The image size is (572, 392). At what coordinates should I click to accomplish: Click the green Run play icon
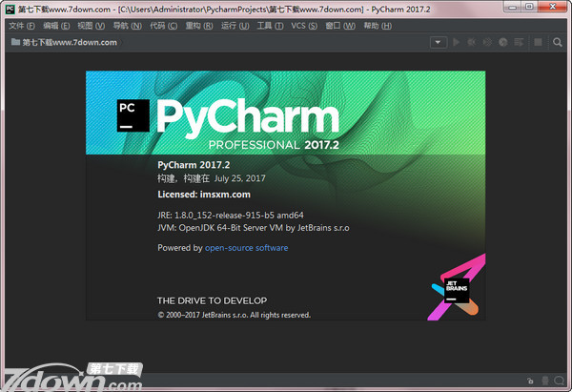(x=456, y=42)
